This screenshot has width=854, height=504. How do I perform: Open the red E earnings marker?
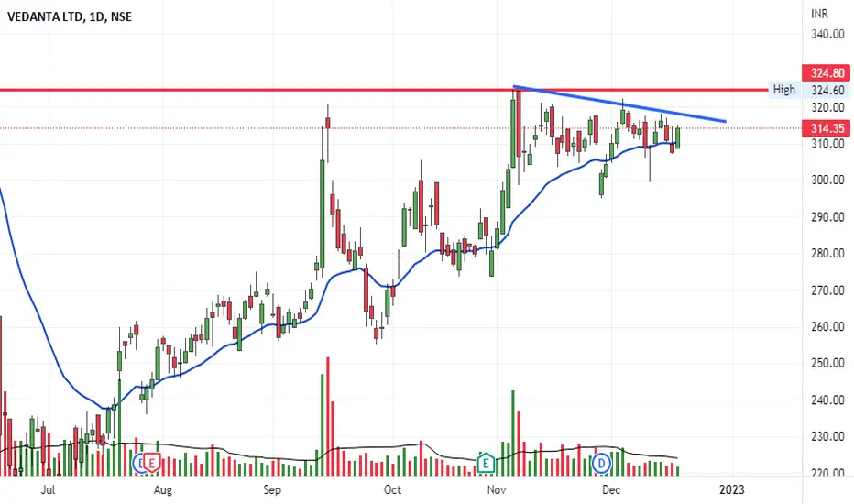152,464
